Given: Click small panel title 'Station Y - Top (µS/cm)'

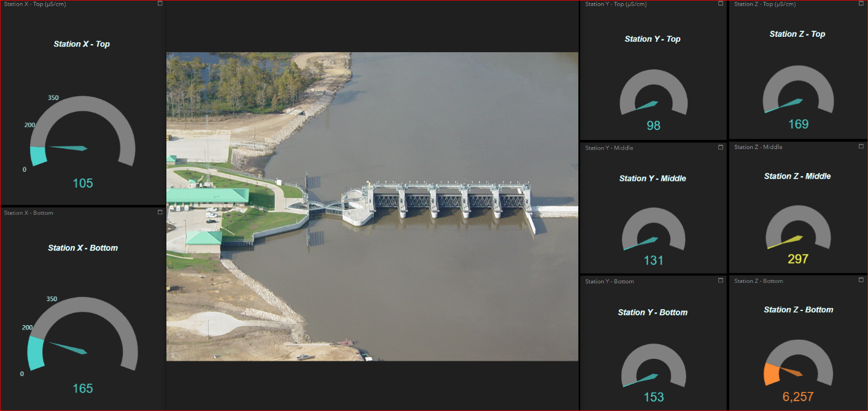Looking at the screenshot, I should pyautogui.click(x=616, y=4).
